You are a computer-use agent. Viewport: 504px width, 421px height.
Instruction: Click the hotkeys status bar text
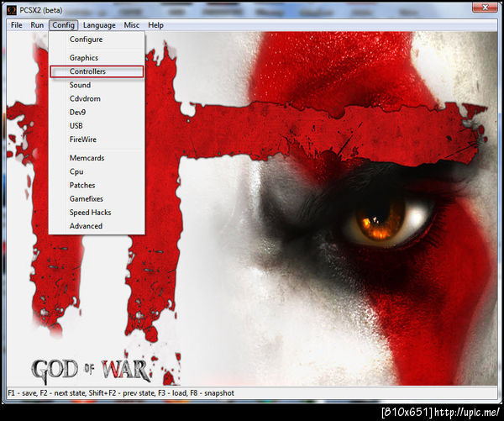pos(121,393)
